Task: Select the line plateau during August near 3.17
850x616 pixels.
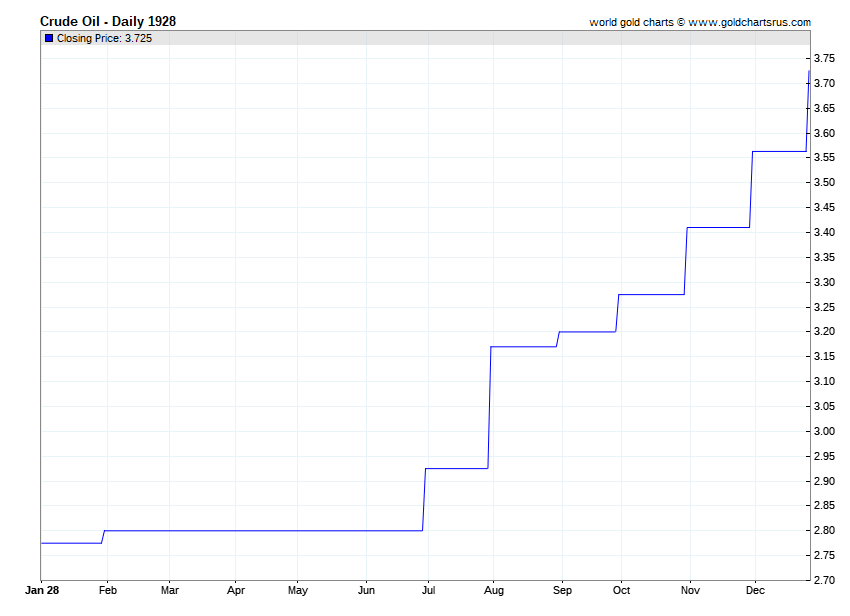Action: point(523,346)
